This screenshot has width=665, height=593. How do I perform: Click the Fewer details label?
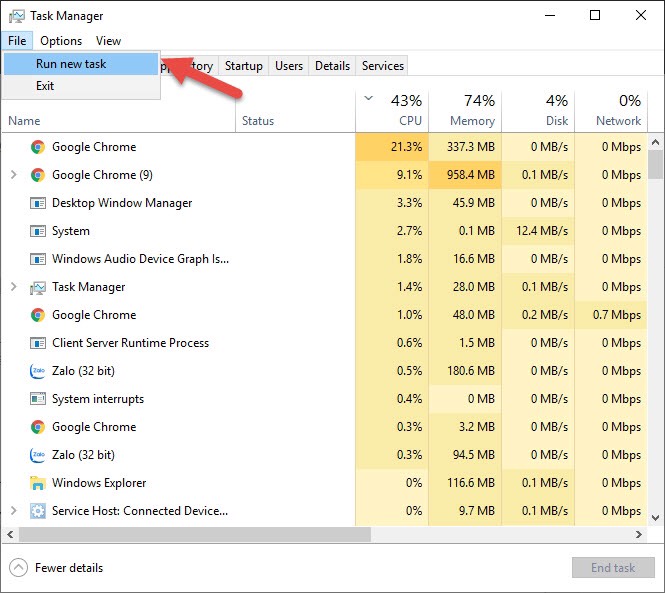tap(69, 568)
